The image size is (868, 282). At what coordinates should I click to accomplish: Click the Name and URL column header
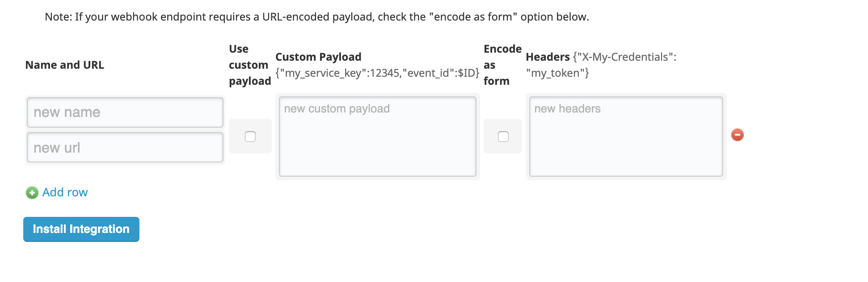point(64,65)
